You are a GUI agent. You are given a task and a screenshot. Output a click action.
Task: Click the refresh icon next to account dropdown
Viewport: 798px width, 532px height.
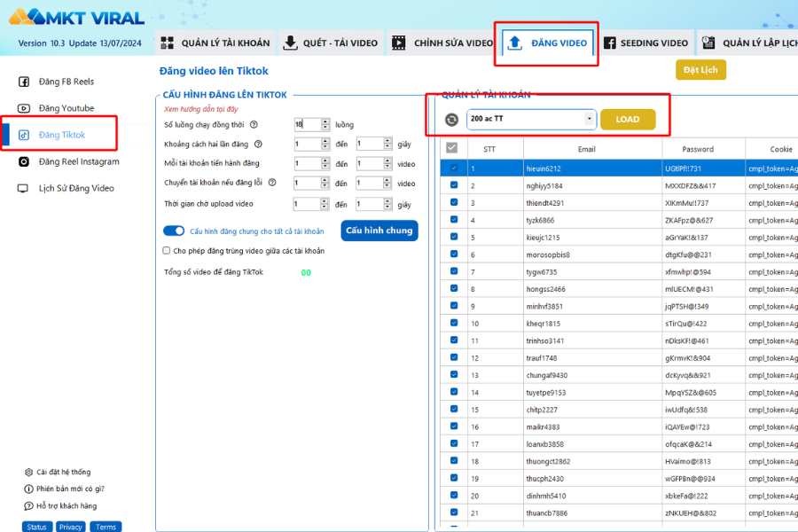[451, 120]
